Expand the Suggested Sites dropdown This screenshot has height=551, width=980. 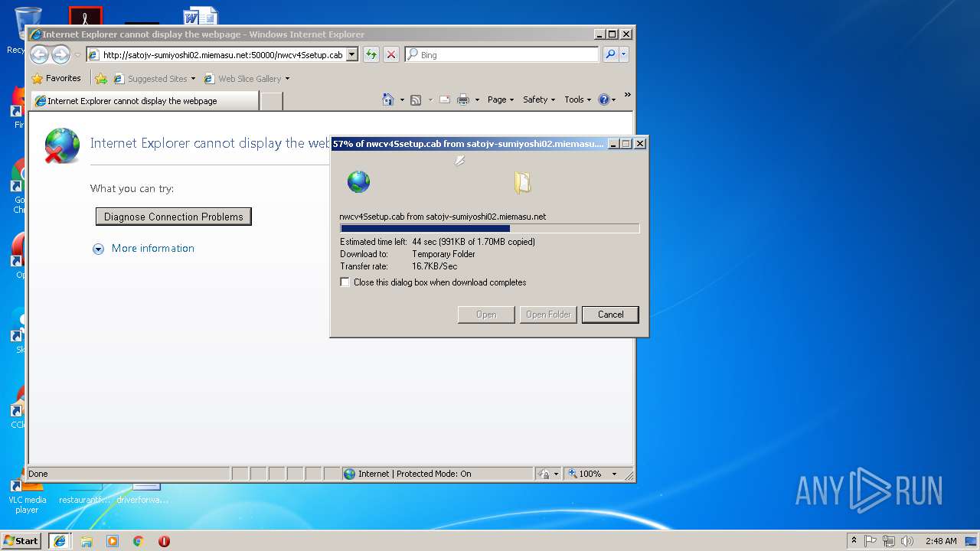pyautogui.click(x=193, y=78)
